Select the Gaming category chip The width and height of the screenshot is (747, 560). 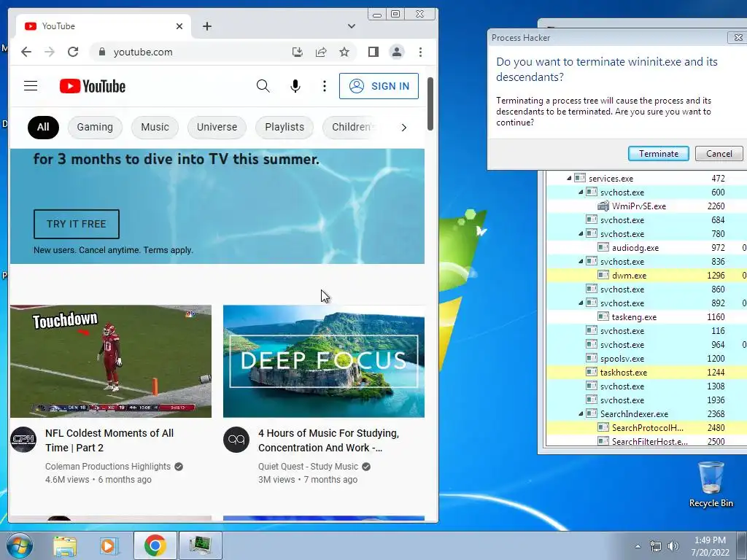[95, 127]
